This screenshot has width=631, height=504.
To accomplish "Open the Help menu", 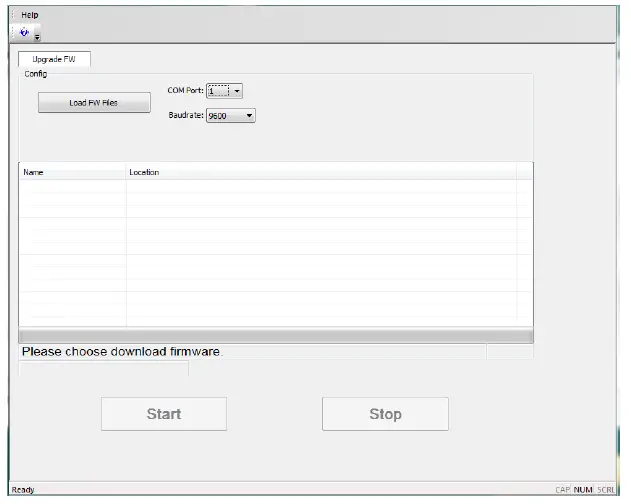I will tap(30, 15).
